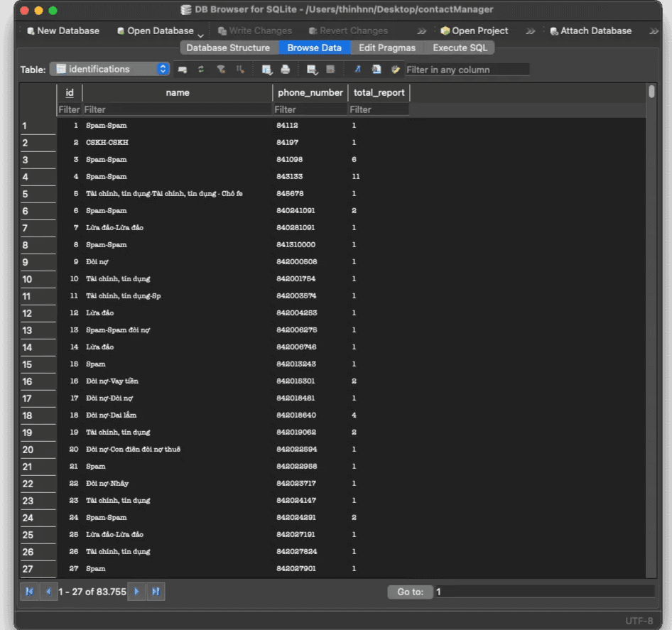Click insert new record icon
The image size is (672, 630).
[x=312, y=70]
